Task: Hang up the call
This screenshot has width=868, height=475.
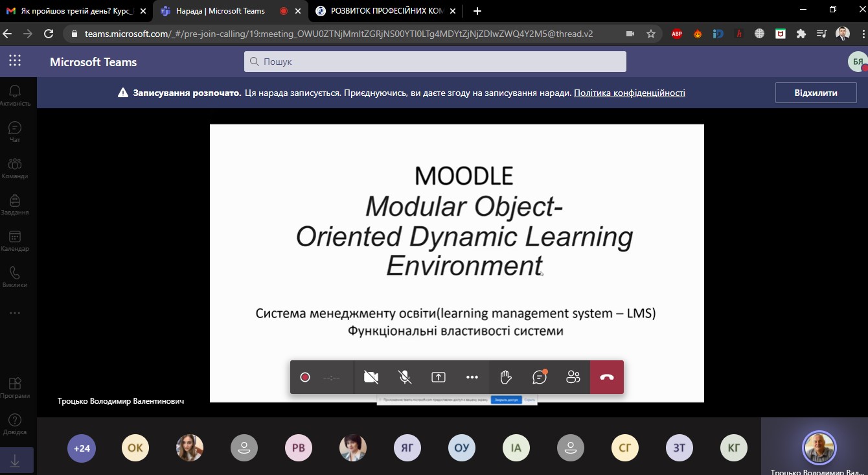Action: [x=607, y=377]
